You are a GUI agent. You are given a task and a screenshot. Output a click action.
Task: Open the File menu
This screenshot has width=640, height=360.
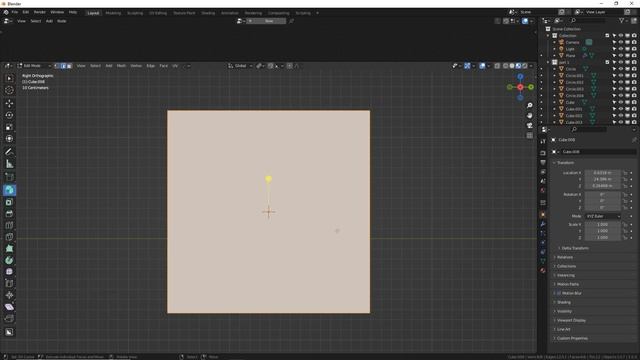click(15, 12)
